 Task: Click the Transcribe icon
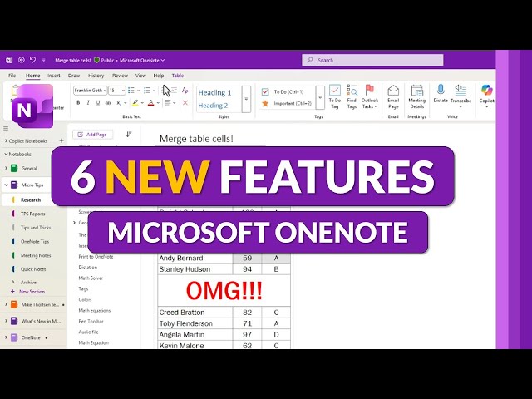pyautogui.click(x=461, y=90)
